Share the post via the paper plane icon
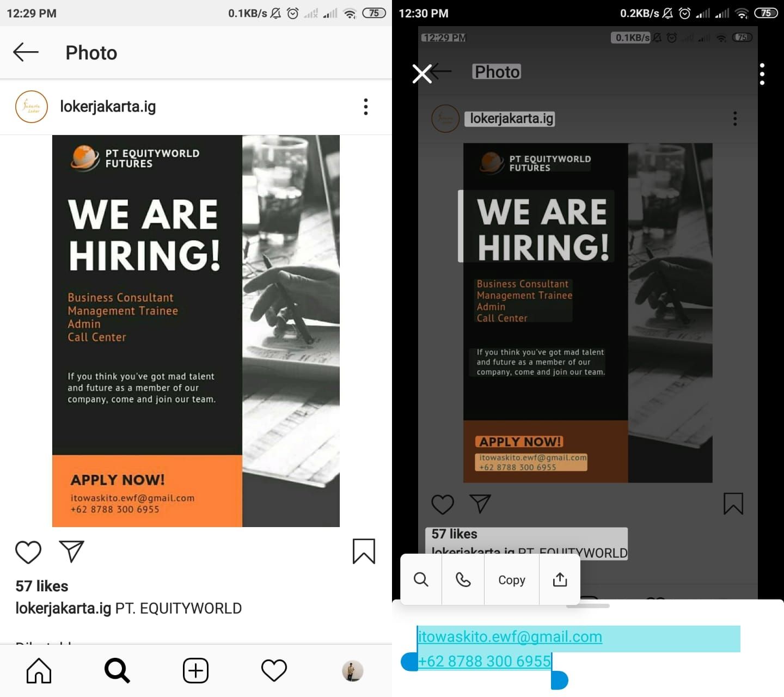 click(x=71, y=552)
